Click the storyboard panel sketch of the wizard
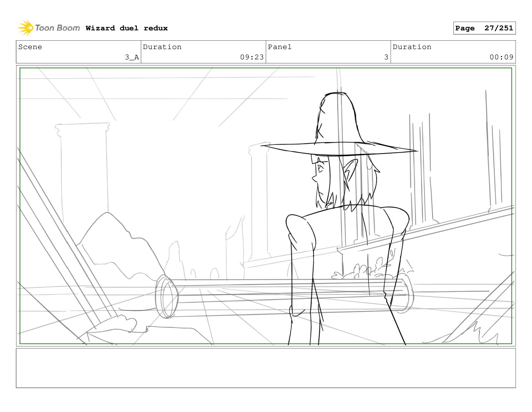 [266, 206]
